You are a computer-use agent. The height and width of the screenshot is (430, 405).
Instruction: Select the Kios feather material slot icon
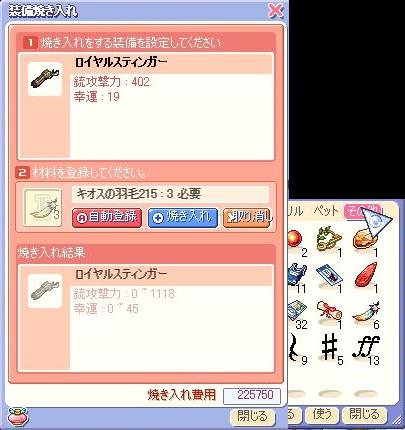42,208
